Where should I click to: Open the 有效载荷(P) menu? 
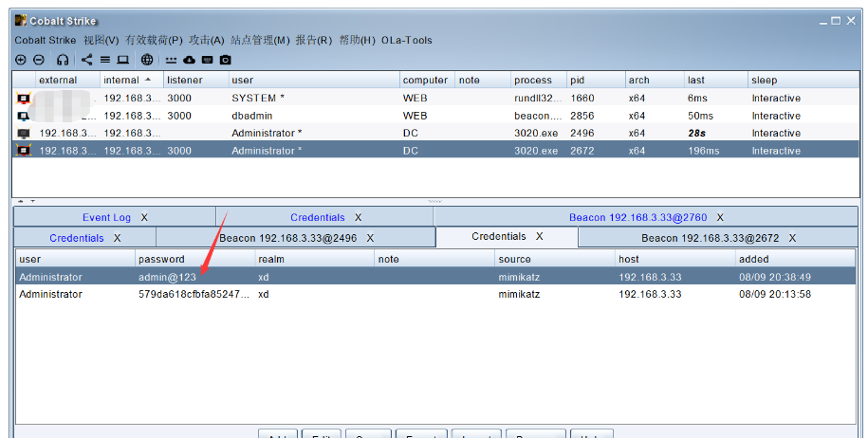[154, 41]
